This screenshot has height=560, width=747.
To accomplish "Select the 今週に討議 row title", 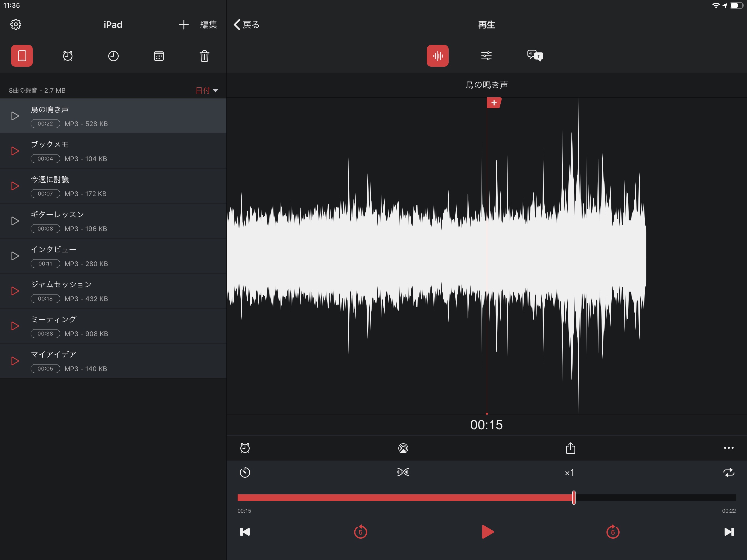I will pos(50,179).
